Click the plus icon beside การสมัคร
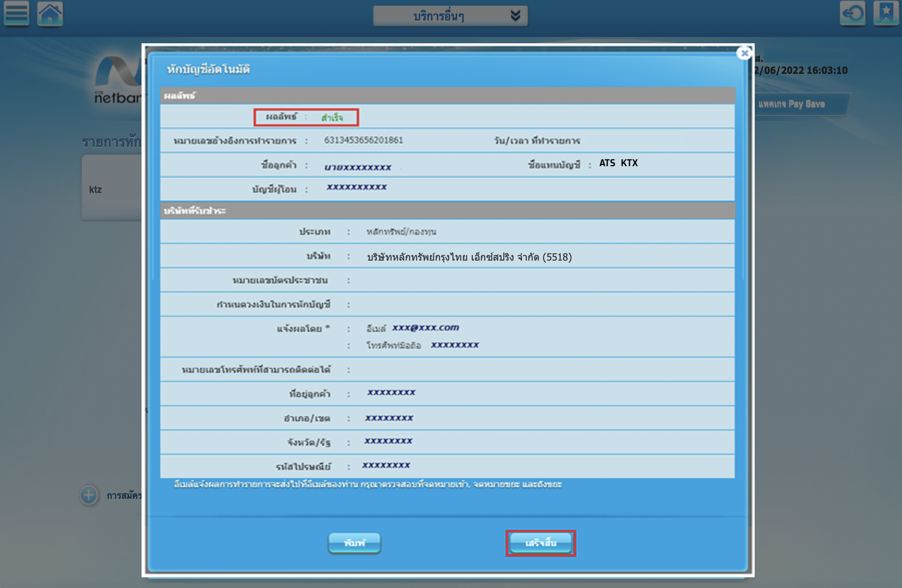902x588 pixels. [89, 495]
